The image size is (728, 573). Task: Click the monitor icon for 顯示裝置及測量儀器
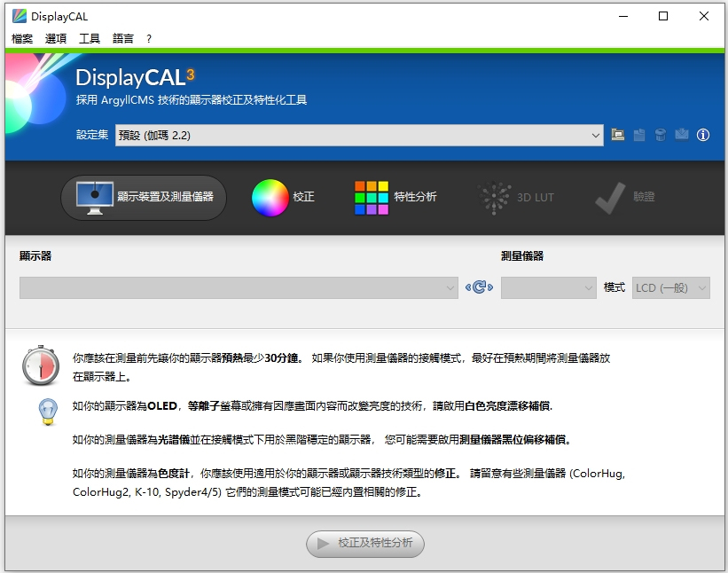tap(95, 198)
